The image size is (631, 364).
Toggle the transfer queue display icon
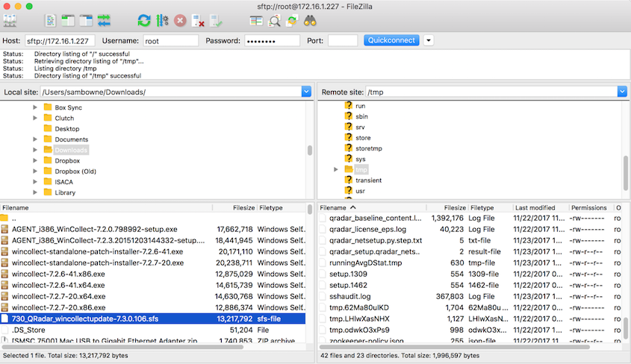pyautogui.click(x=104, y=20)
